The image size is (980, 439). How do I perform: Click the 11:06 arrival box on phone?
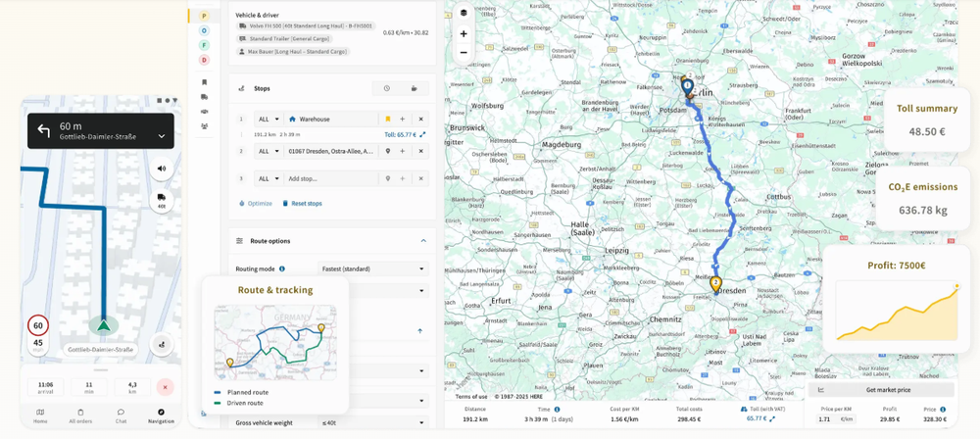click(x=45, y=387)
